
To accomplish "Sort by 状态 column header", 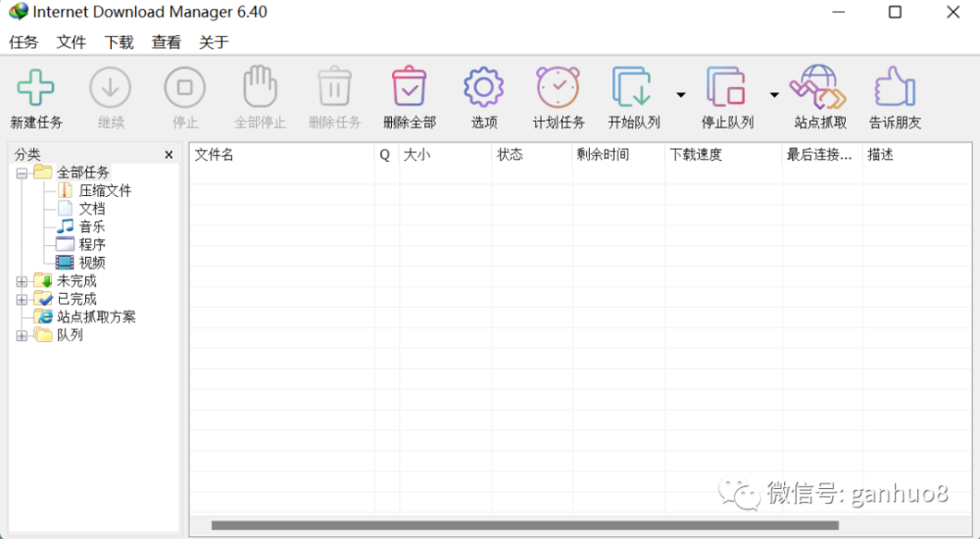I will (532, 155).
